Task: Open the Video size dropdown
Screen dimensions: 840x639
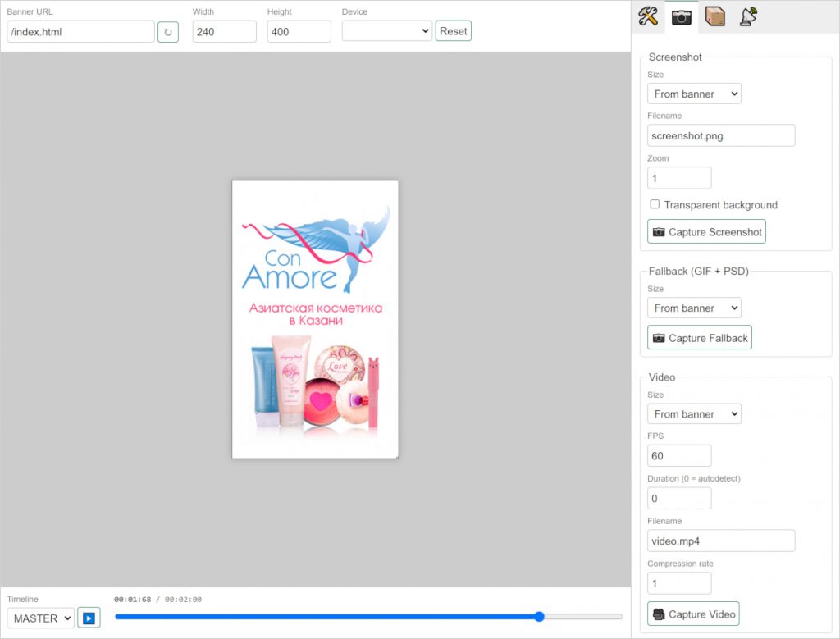Action: [x=694, y=414]
